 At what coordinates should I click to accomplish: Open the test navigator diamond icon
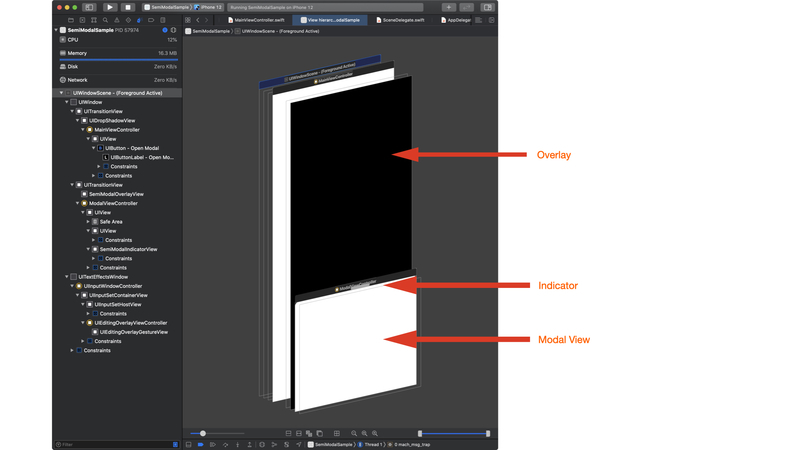[x=128, y=20]
